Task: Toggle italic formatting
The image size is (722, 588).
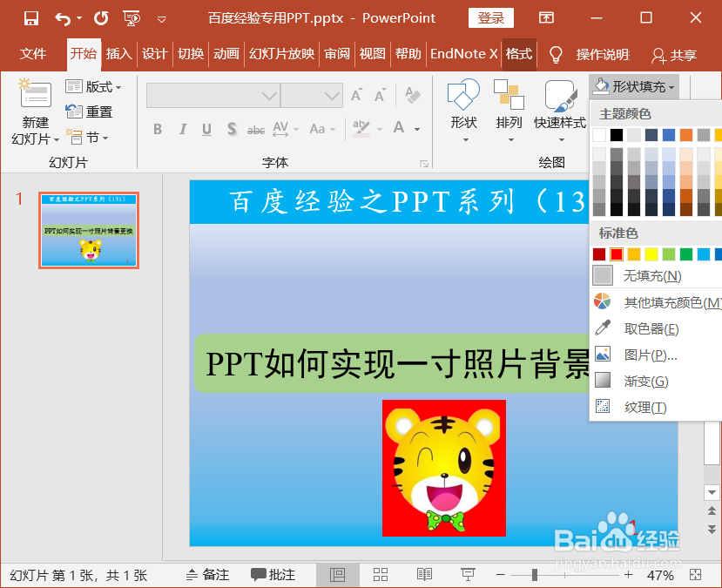Action: 183,130
